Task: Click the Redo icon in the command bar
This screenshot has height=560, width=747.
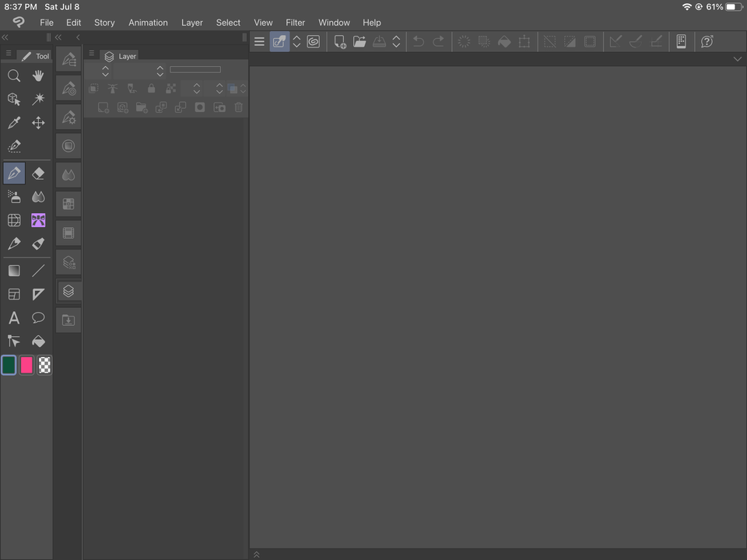Action: 437,41
